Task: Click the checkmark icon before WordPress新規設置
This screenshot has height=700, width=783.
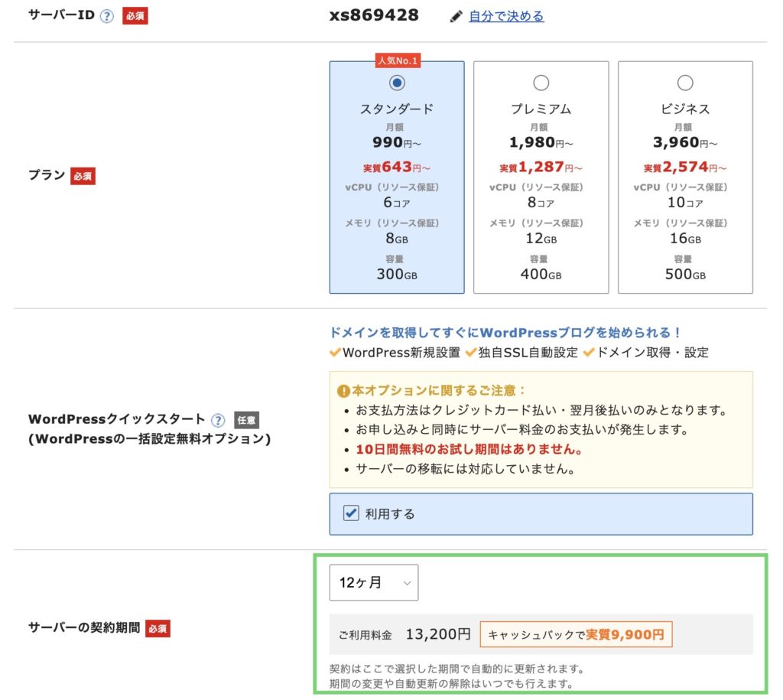Action: tap(335, 353)
